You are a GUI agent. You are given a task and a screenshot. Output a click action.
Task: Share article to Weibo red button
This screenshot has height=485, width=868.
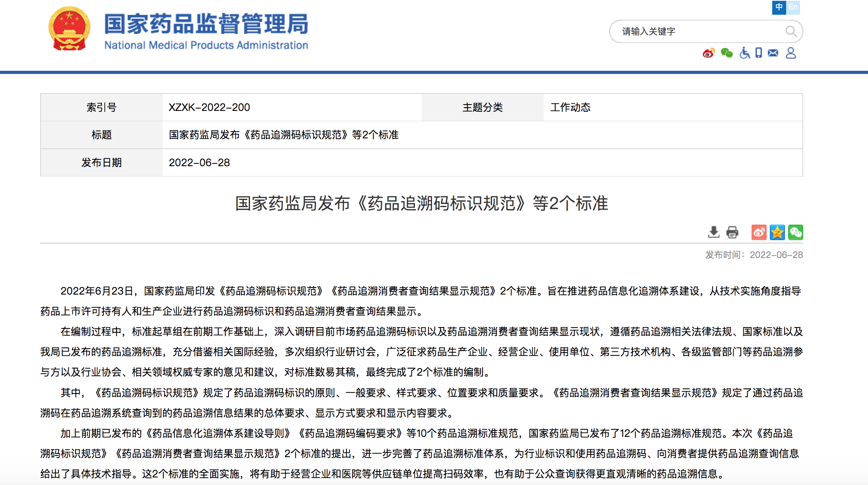tap(759, 232)
